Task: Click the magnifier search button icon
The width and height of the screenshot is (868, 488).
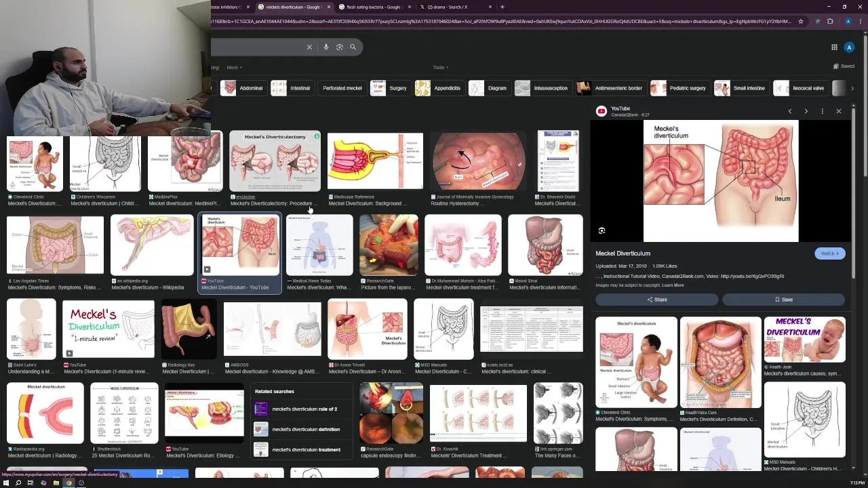Action: point(353,47)
